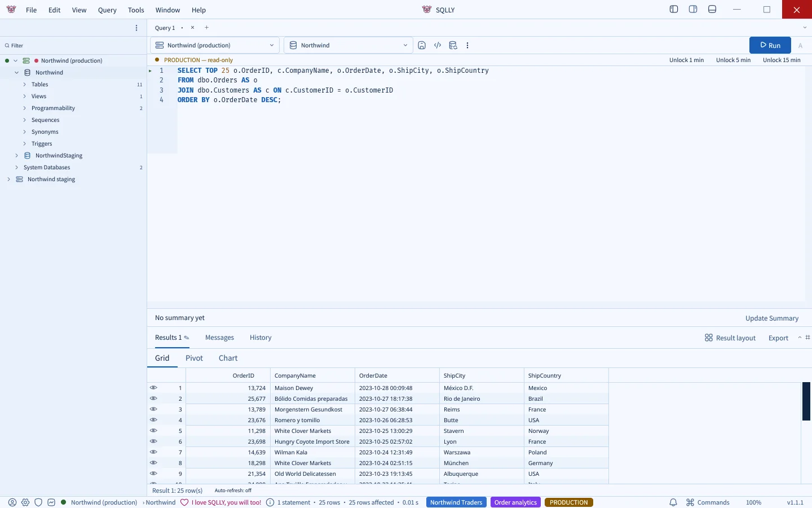The width and height of the screenshot is (812, 508).
Task: Open the Tools menu
Action: click(136, 10)
